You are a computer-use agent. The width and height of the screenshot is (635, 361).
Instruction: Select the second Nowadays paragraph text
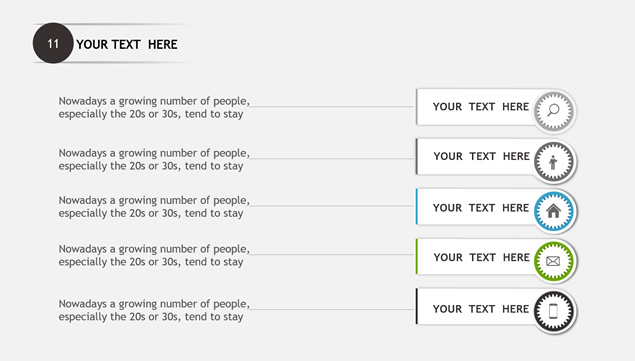(x=154, y=159)
